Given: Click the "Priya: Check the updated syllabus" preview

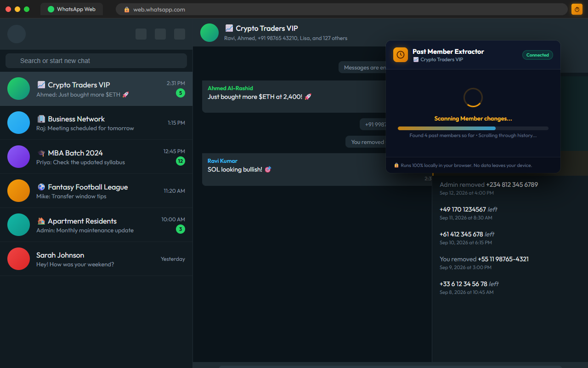Looking at the screenshot, I should pyautogui.click(x=80, y=162).
